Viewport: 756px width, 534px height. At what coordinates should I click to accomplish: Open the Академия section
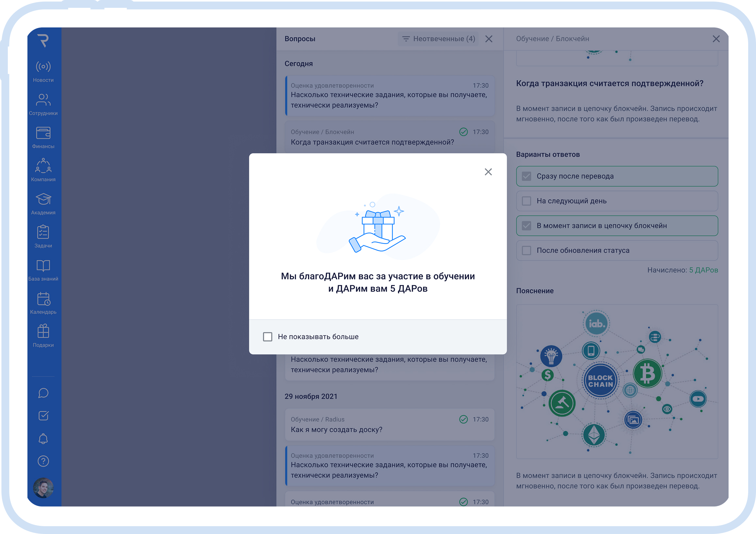tap(43, 204)
